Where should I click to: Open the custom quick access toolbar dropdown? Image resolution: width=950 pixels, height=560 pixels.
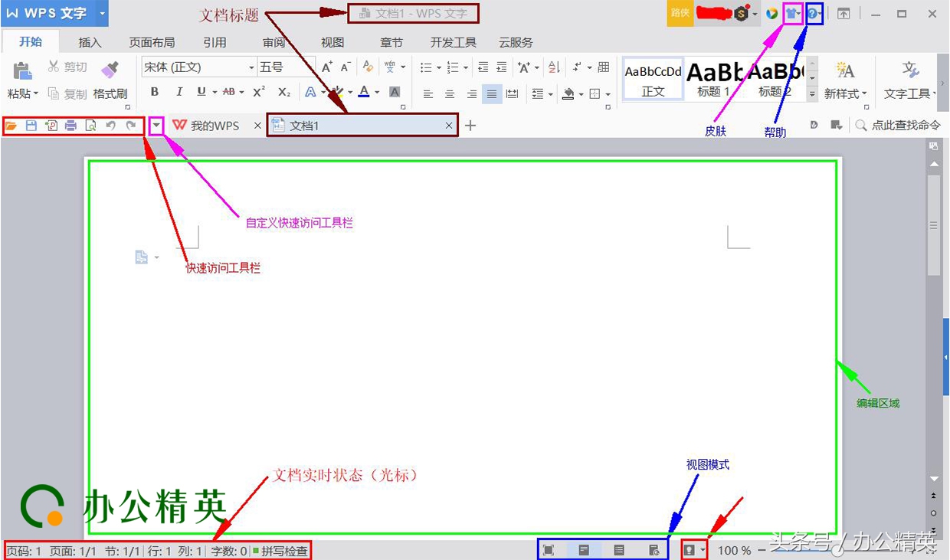click(156, 125)
